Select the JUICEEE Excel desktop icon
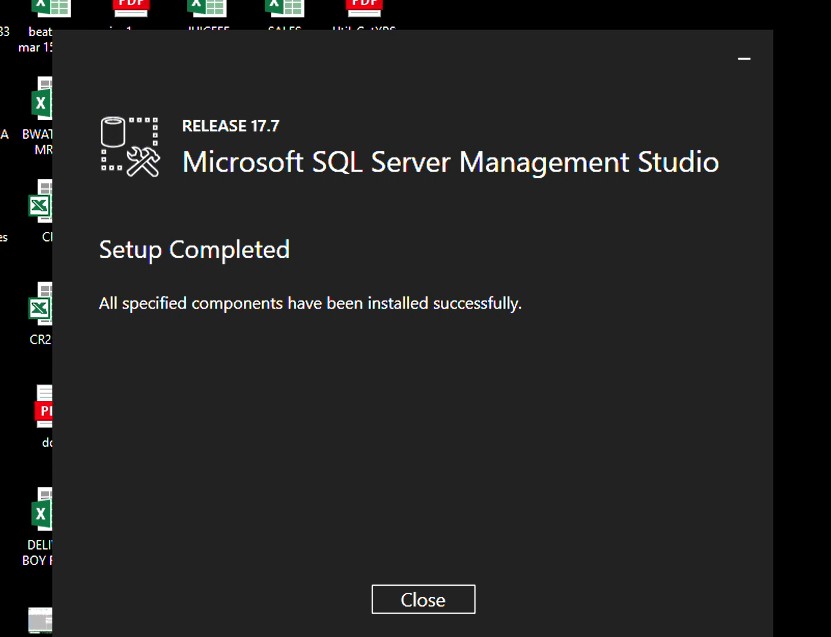 click(x=207, y=7)
